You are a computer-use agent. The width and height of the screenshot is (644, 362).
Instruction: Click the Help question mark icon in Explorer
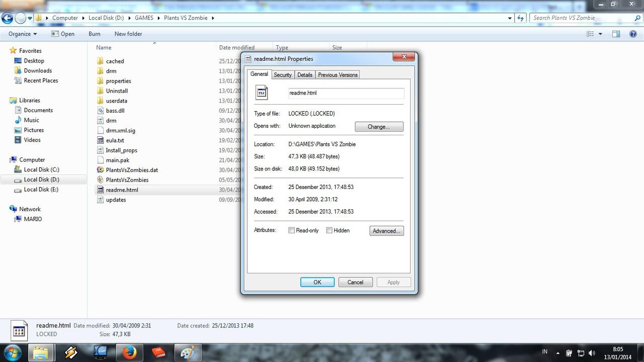(x=633, y=34)
